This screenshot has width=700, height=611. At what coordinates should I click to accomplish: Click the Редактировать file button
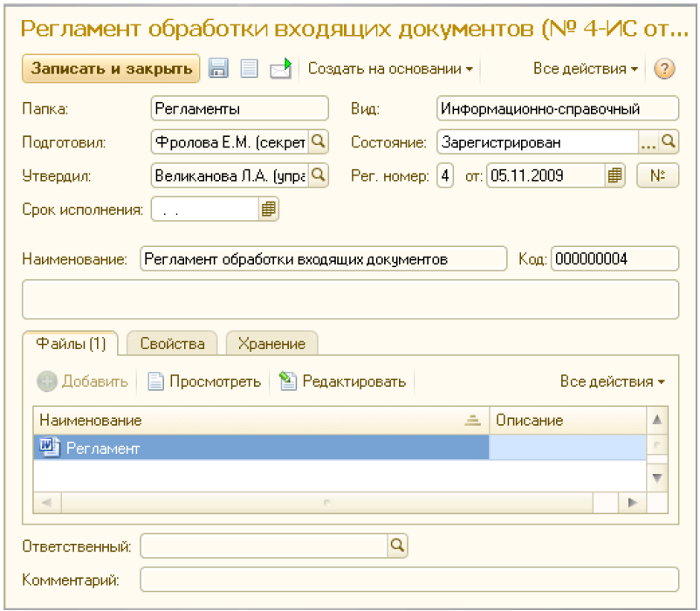pos(342,381)
